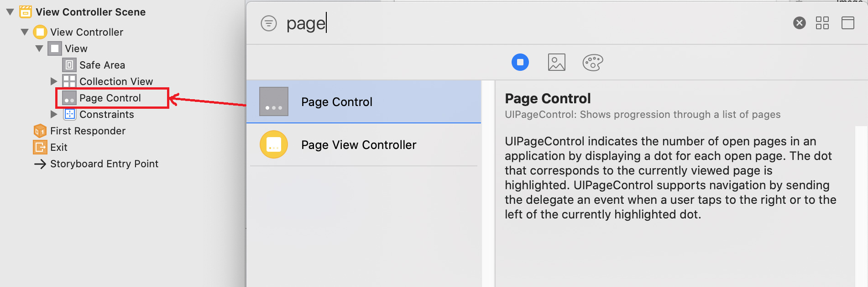This screenshot has width=868, height=287.
Task: Click the Page Control item in the outline
Action: pos(110,98)
